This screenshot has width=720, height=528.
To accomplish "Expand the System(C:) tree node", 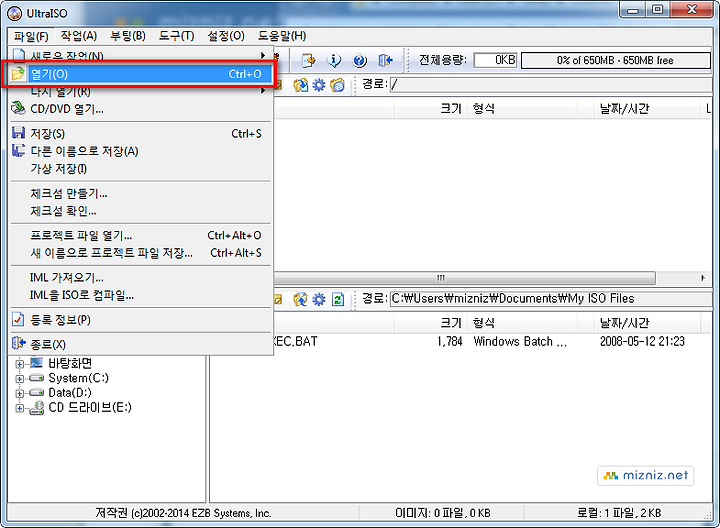I will [x=19, y=379].
